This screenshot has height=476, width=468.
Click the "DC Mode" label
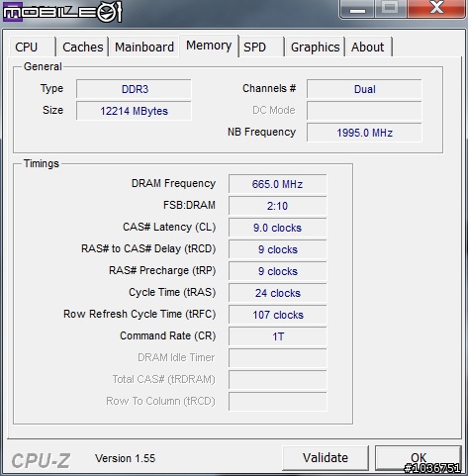274,110
